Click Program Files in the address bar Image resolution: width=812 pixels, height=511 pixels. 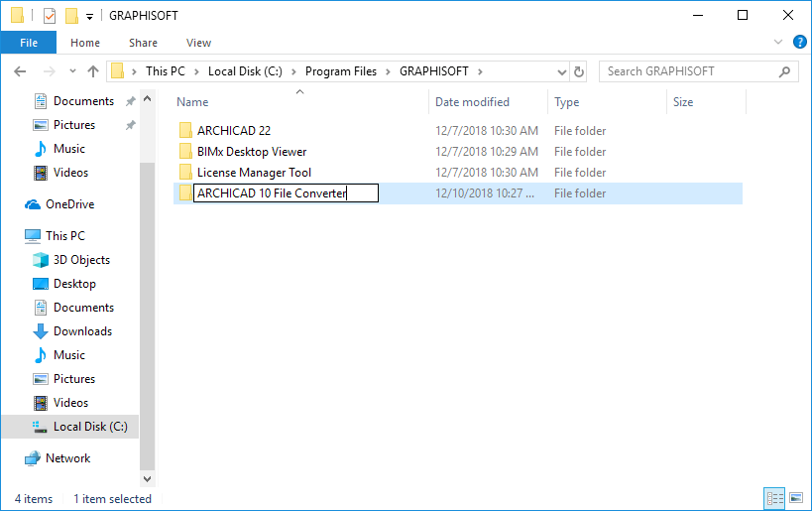(341, 71)
